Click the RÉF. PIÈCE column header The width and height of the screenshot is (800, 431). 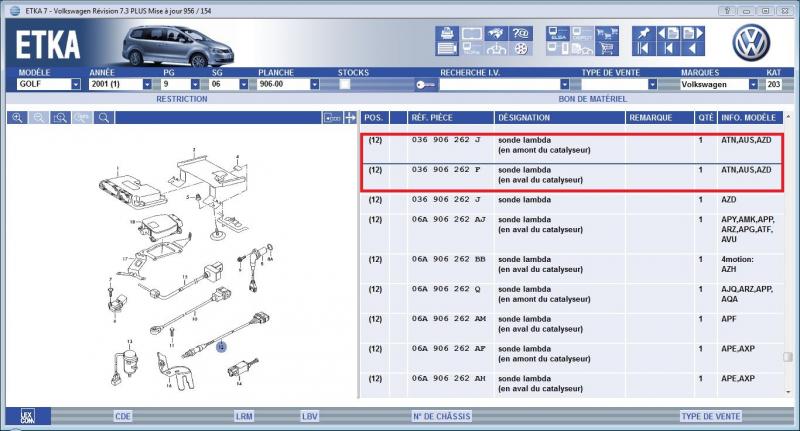[x=450, y=118]
